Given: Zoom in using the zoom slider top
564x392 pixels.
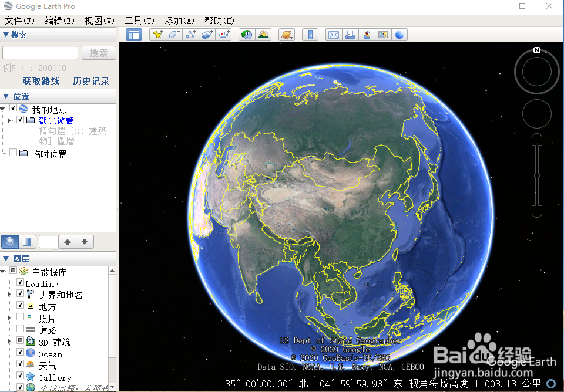Looking at the screenshot, I should pos(536,139).
